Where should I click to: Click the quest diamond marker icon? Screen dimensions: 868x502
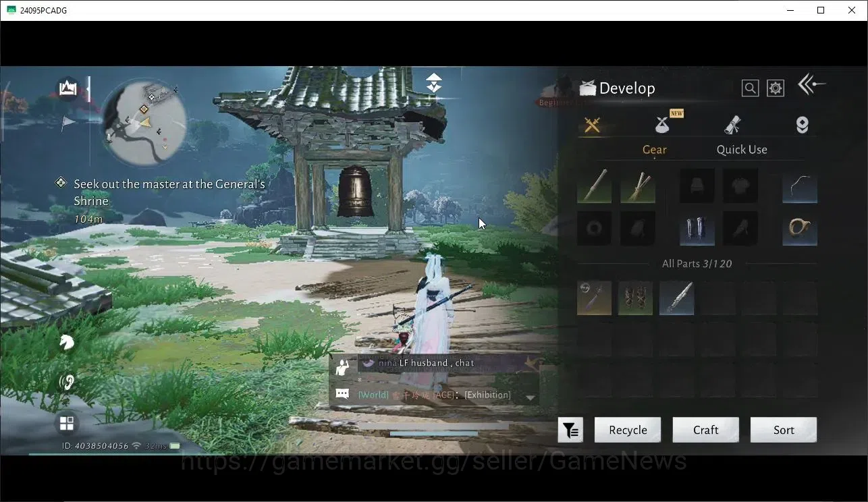(61, 183)
